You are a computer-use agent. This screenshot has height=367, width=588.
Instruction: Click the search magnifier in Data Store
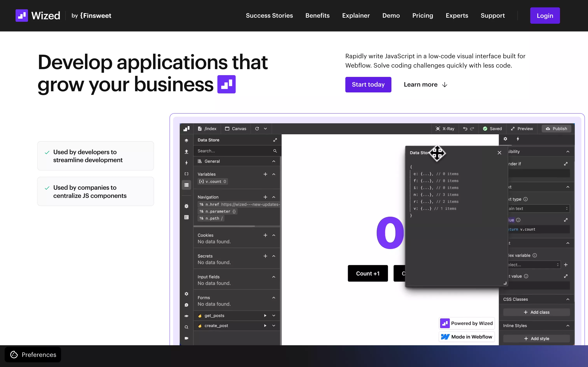point(275,151)
